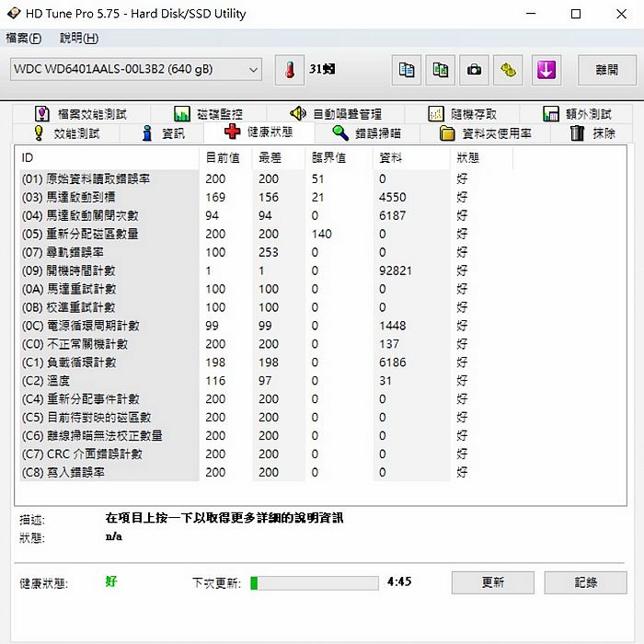Select the (0C) 電源循環周期計數 row
The height and width of the screenshot is (644, 644).
266,326
